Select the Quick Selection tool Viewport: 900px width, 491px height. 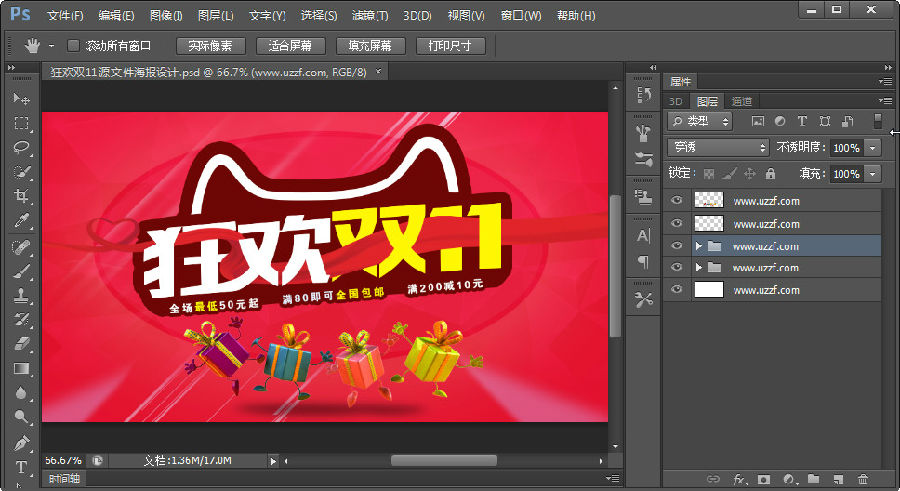[x=21, y=172]
